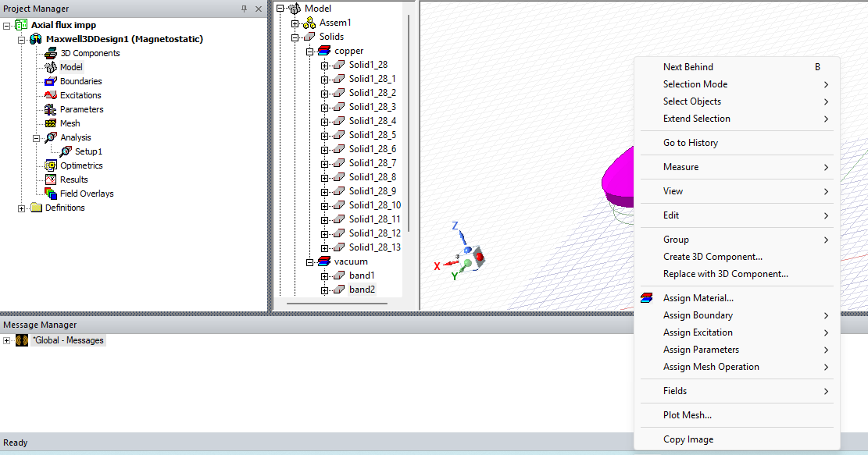Click the vacuum material icon
Image resolution: width=868 pixels, height=455 pixels.
coord(324,261)
